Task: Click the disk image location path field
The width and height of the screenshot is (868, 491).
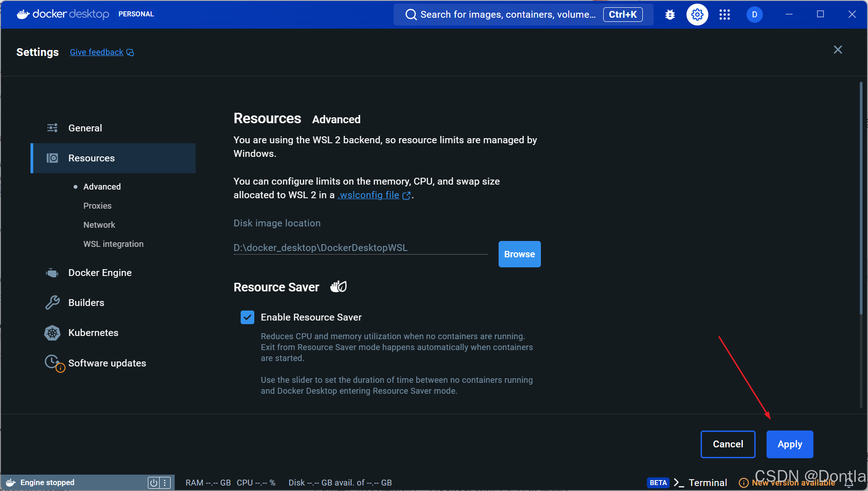Action: 360,248
